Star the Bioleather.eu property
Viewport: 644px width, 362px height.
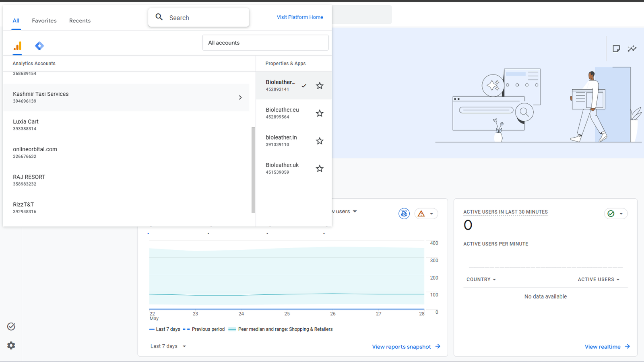320,113
